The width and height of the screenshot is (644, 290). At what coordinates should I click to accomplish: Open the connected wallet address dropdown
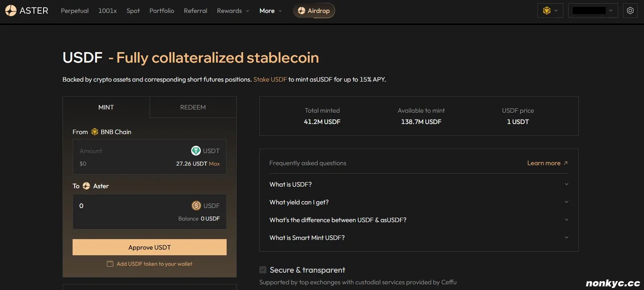tap(592, 11)
